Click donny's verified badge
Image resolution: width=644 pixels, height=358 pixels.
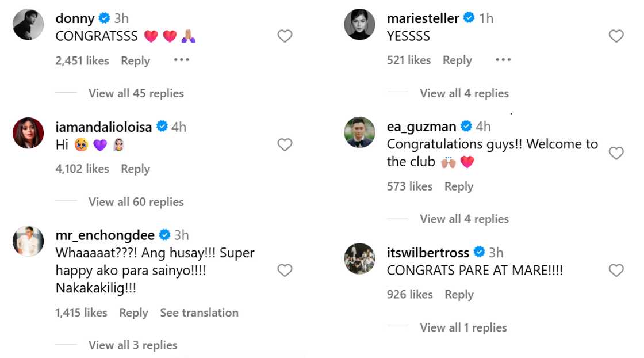(105, 18)
